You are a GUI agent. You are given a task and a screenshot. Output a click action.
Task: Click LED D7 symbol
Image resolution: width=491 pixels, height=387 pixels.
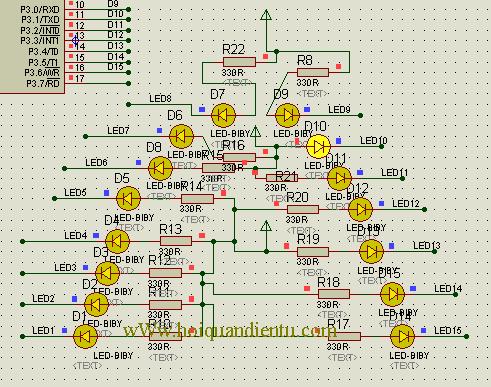pyautogui.click(x=224, y=116)
